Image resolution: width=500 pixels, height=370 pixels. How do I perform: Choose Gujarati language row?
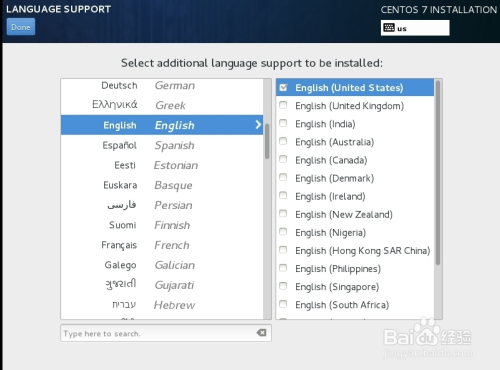162,285
